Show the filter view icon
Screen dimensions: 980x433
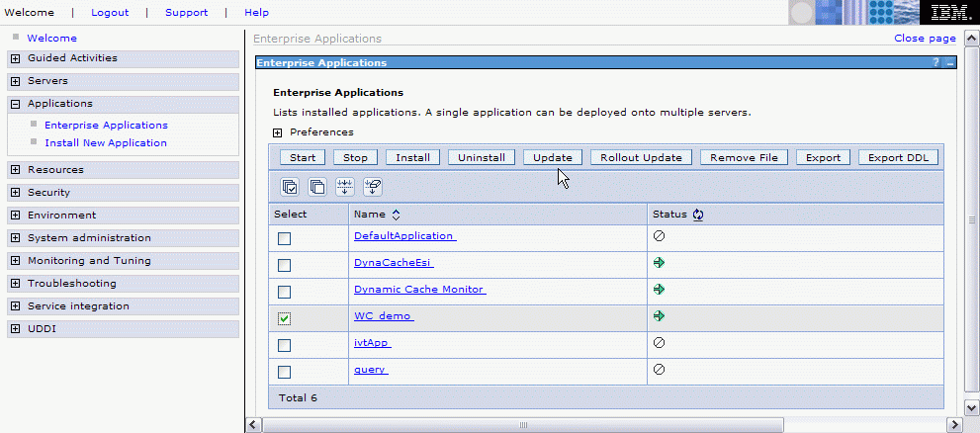[345, 186]
